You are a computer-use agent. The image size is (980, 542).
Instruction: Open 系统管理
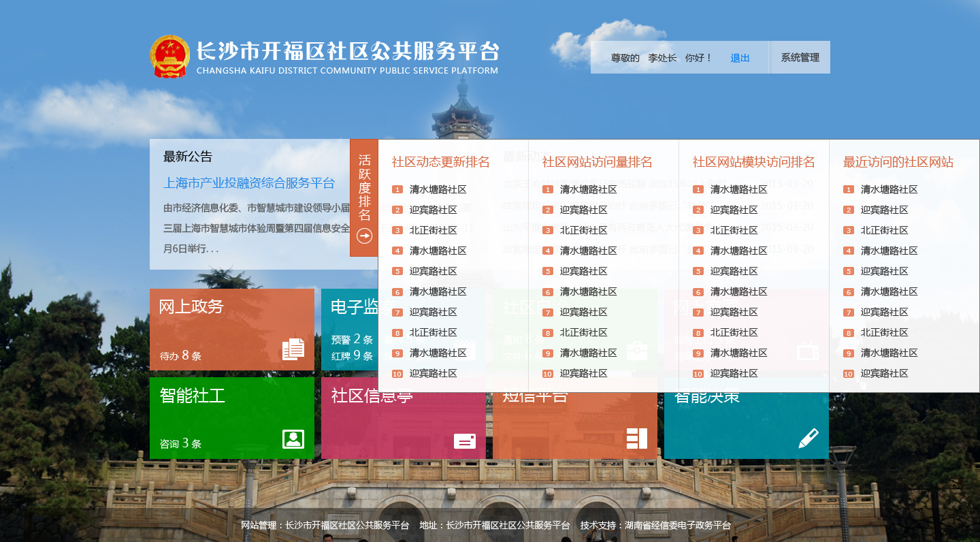click(800, 58)
